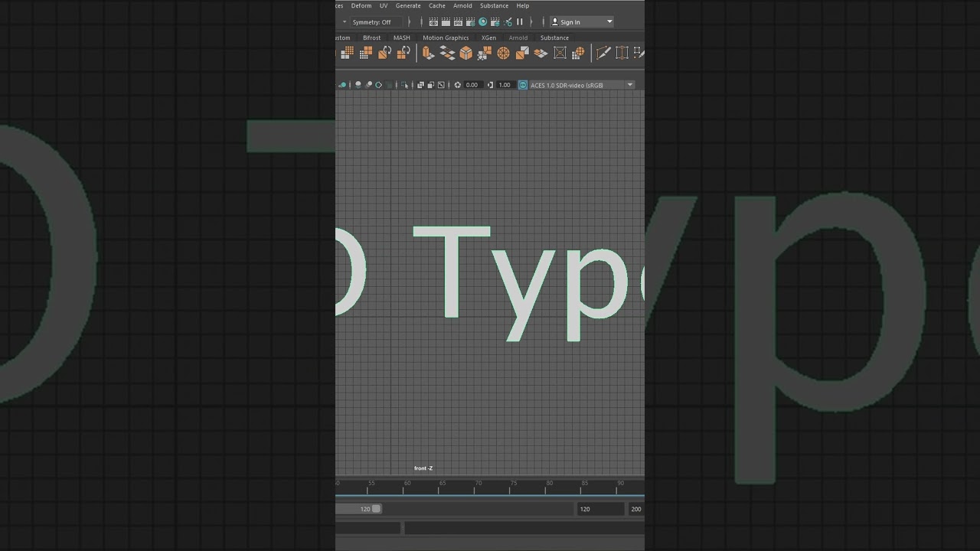980x551 pixels.
Task: Toggle X-Ray display icon
Action: [420, 85]
